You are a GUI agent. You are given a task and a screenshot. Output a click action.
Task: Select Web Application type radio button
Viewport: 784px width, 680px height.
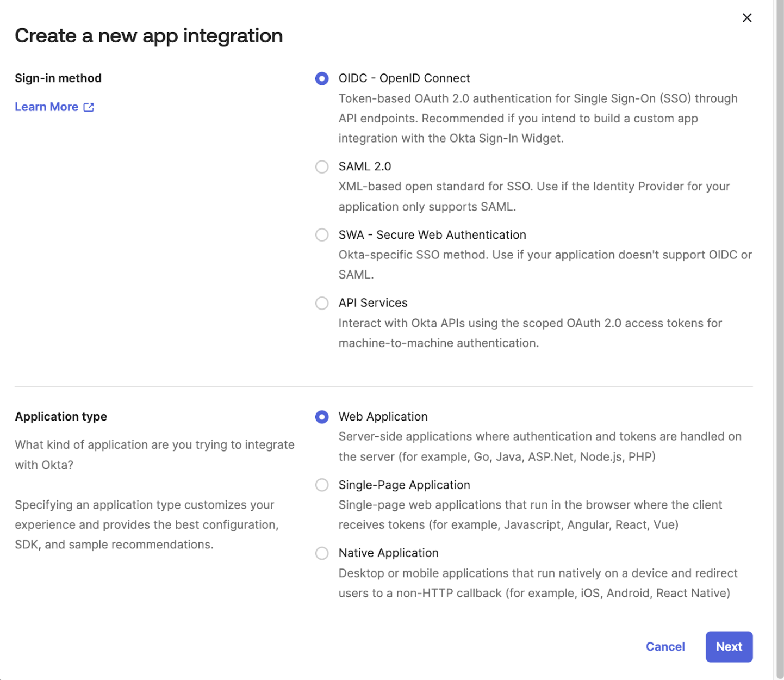[322, 417]
